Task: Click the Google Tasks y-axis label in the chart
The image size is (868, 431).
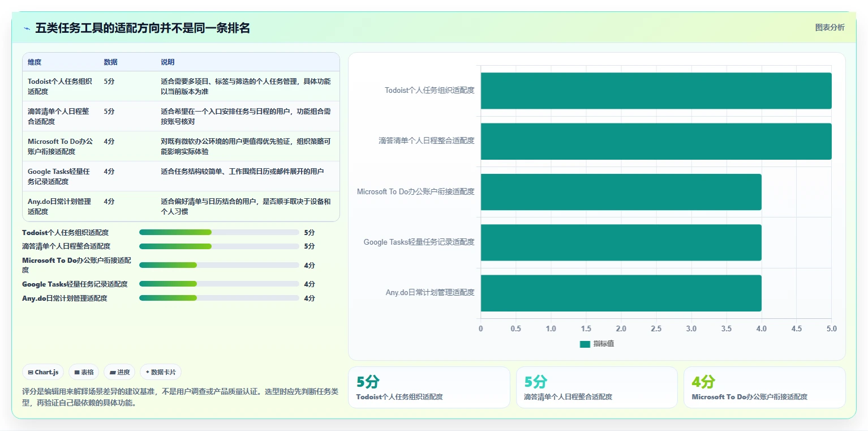Action: pyautogui.click(x=419, y=242)
